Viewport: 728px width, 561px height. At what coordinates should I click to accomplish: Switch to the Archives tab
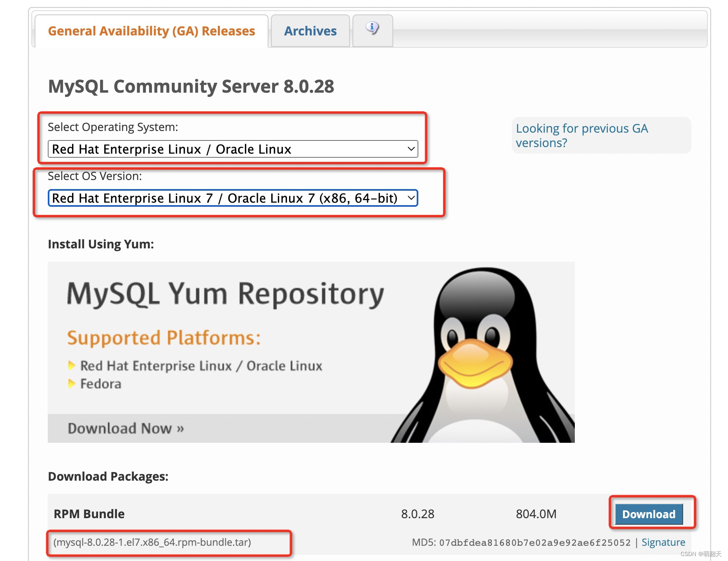click(x=310, y=30)
